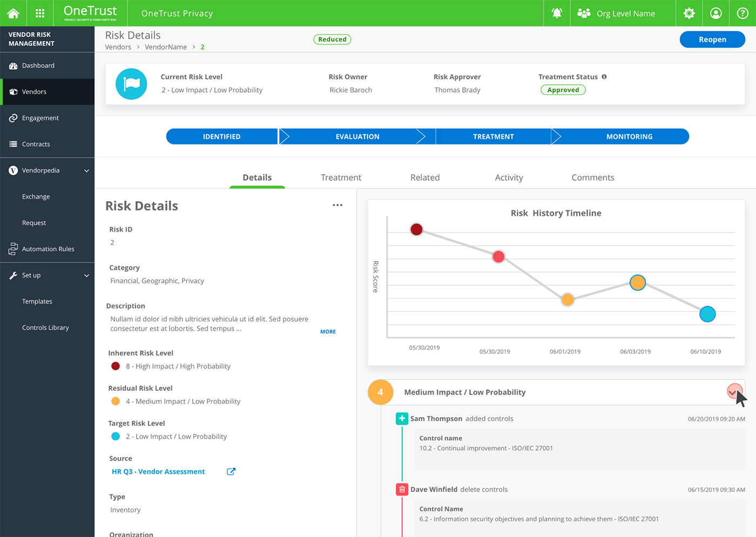
Task: Expand the Set up sidebar section
Action: pyautogui.click(x=86, y=275)
